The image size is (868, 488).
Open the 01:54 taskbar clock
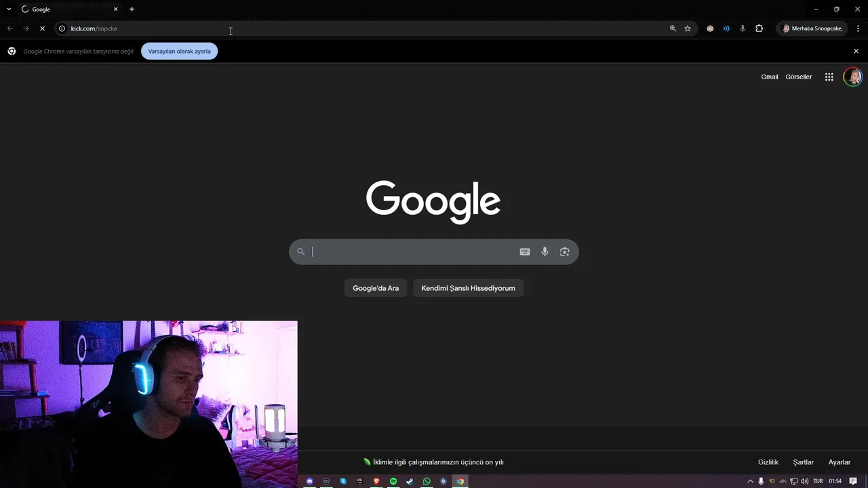(835, 481)
